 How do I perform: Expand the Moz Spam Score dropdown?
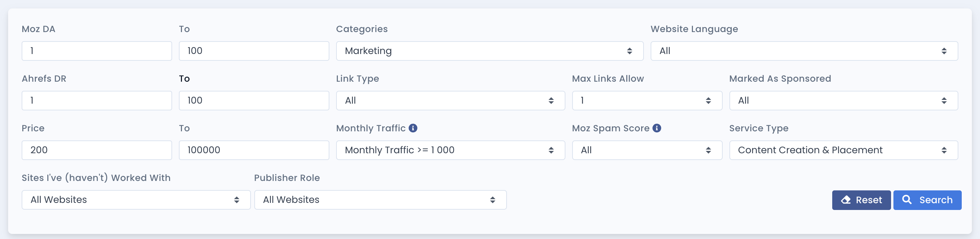click(x=646, y=150)
